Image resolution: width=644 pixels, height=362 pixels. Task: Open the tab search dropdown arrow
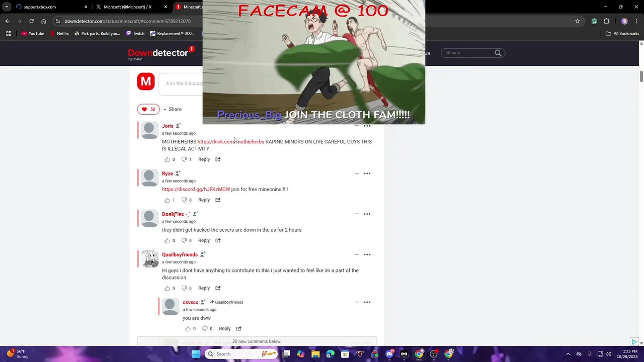coord(7,7)
